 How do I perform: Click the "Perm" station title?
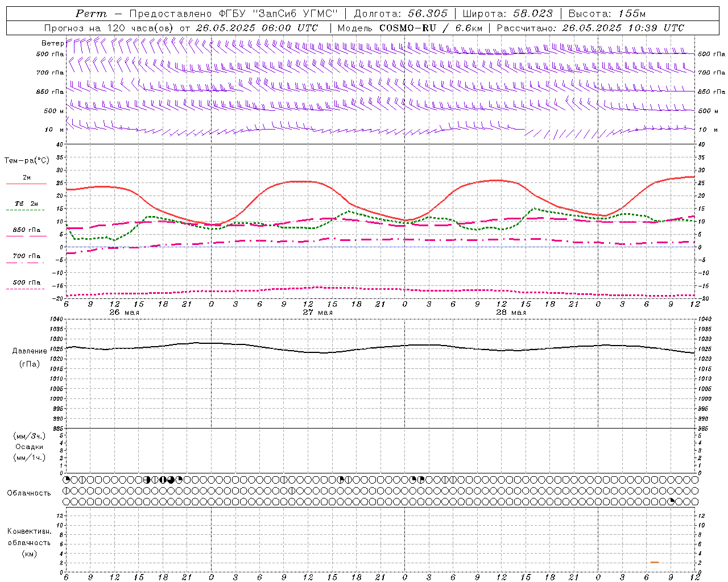[91, 14]
